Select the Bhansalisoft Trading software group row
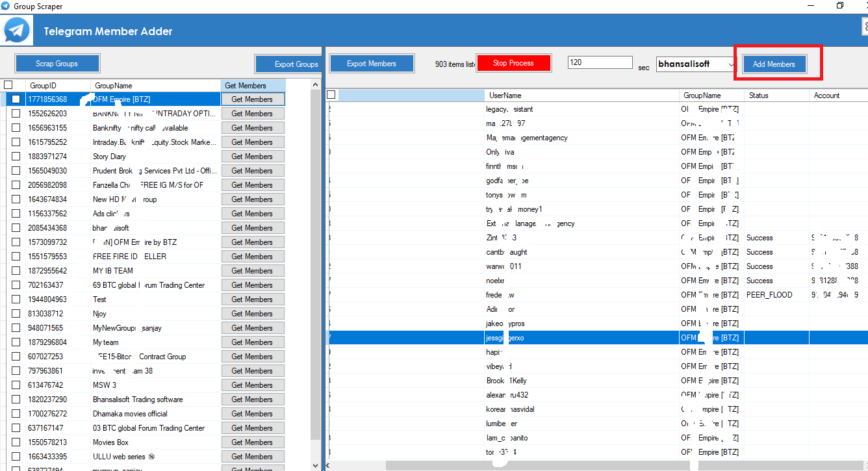This screenshot has width=868, height=471. click(x=144, y=400)
